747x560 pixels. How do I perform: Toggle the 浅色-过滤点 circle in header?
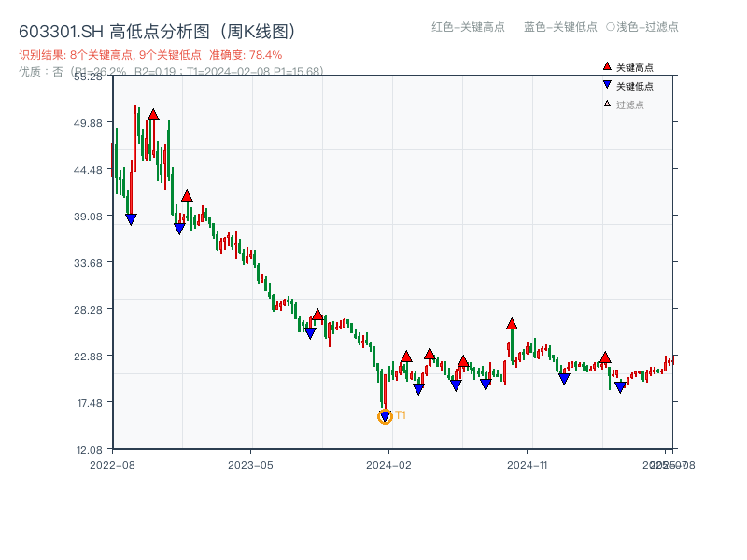(610, 27)
